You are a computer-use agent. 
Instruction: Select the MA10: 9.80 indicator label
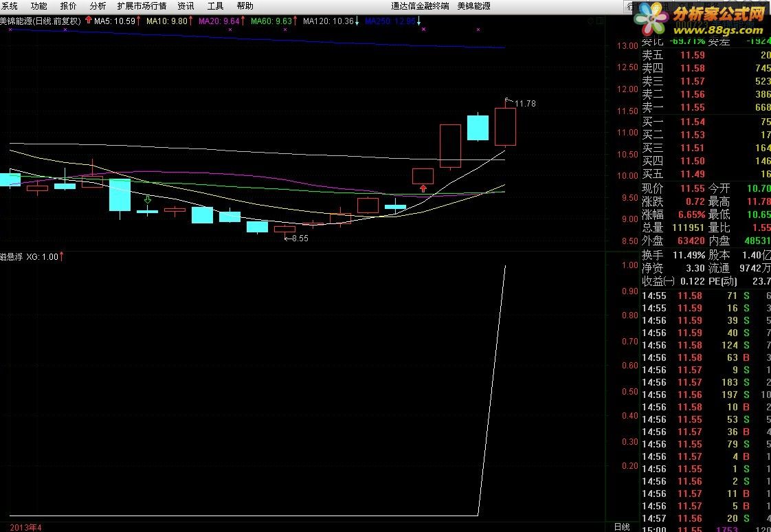[170, 21]
